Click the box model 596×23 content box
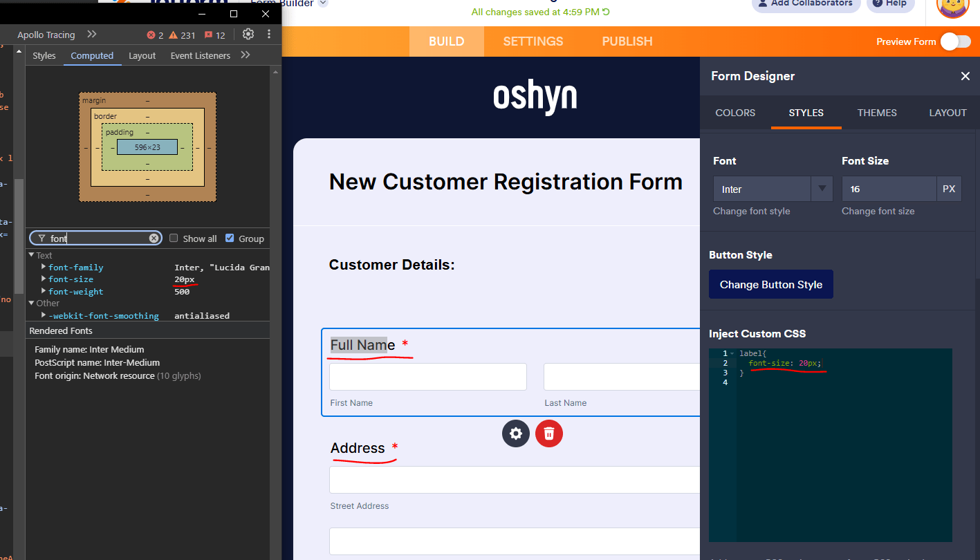 pos(147,147)
